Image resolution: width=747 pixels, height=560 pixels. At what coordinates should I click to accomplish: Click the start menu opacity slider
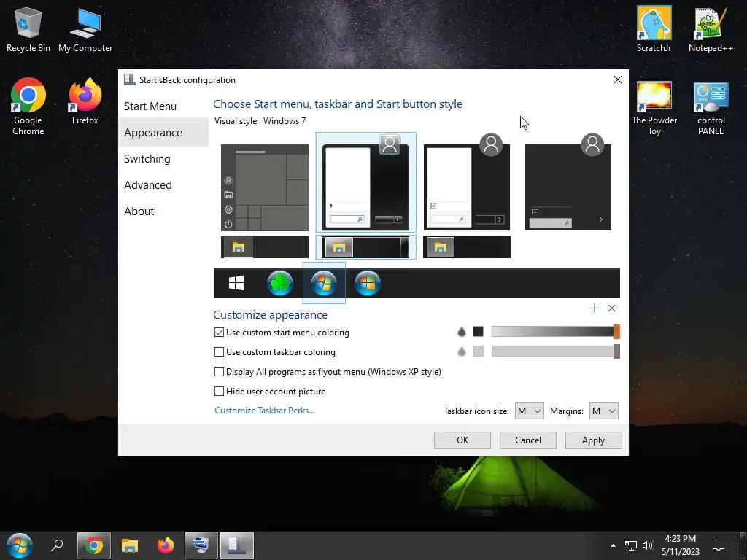pyautogui.click(x=555, y=332)
